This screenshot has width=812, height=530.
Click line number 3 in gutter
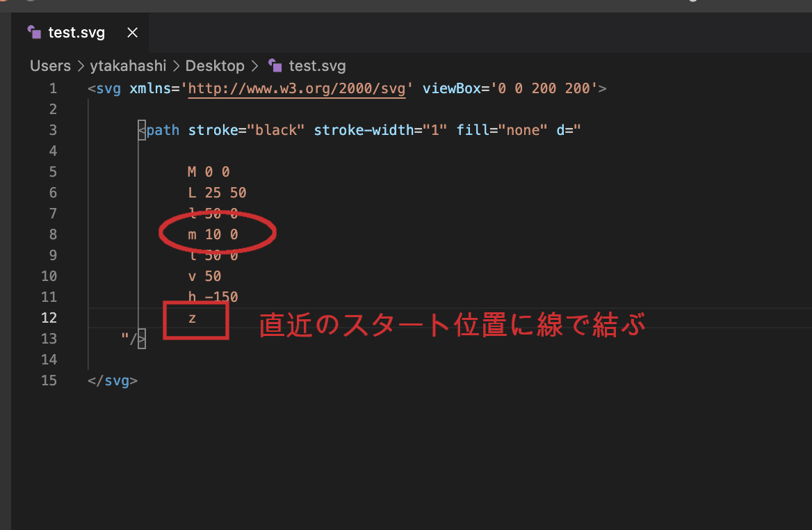coord(53,130)
